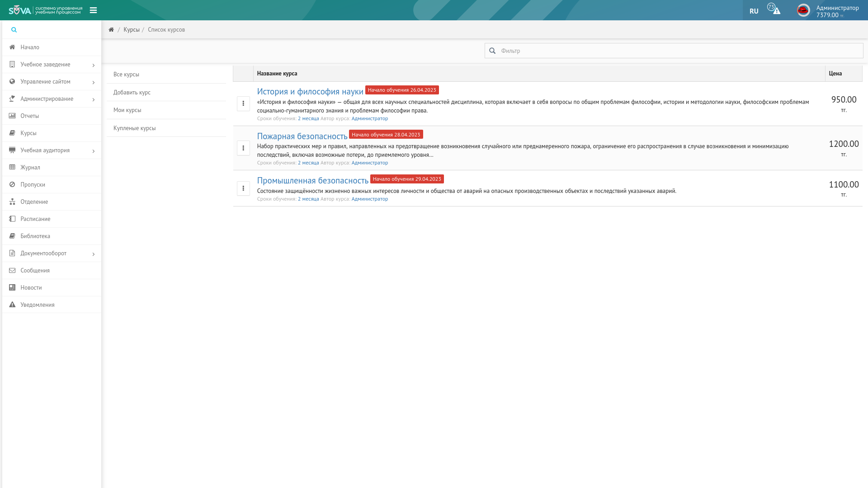Click the ban icon for Пропуски

[x=12, y=184]
